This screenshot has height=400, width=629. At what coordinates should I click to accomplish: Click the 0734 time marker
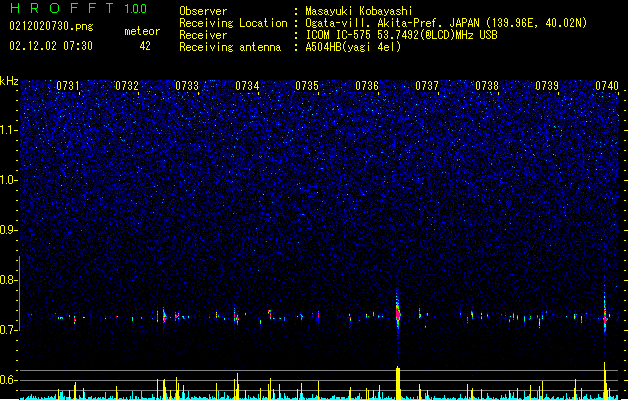[x=247, y=86]
